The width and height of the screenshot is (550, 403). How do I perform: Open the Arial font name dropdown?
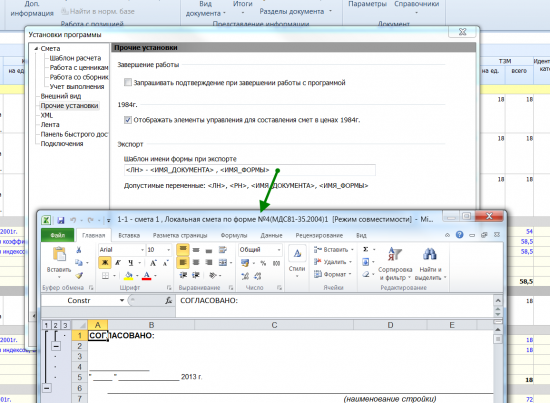(142, 250)
